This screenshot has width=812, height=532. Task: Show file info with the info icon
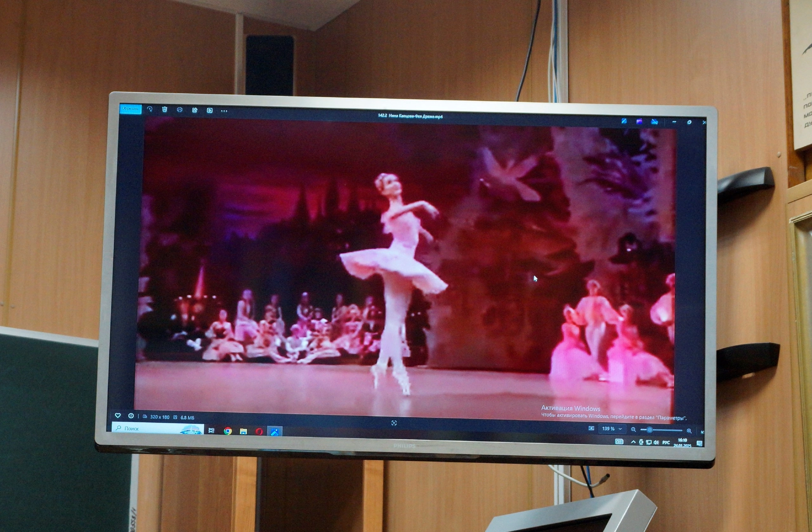coord(131,416)
